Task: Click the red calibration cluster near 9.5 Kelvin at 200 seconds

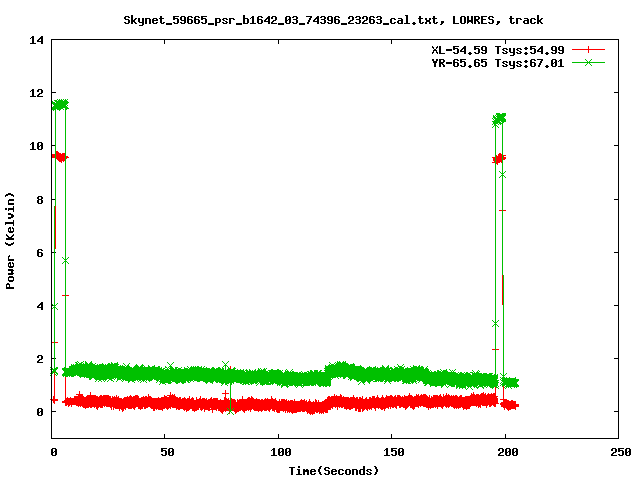Action: 499,158
